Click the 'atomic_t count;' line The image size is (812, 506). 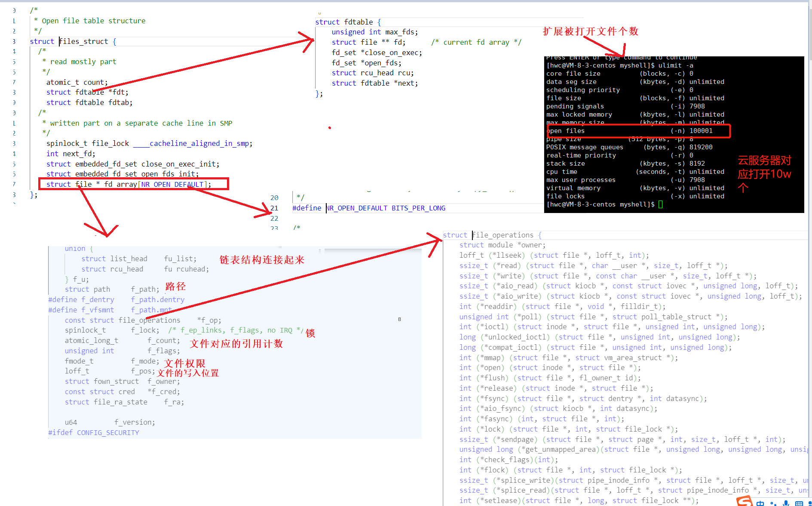point(77,82)
